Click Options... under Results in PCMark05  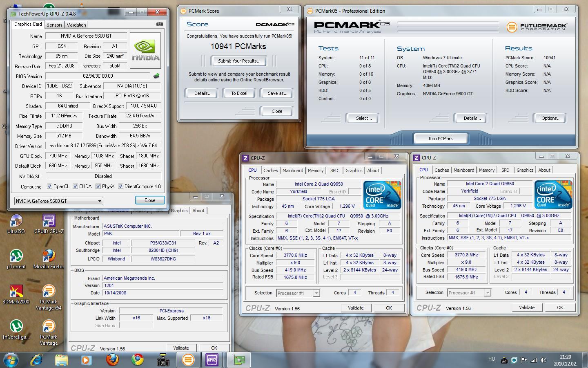tap(551, 118)
